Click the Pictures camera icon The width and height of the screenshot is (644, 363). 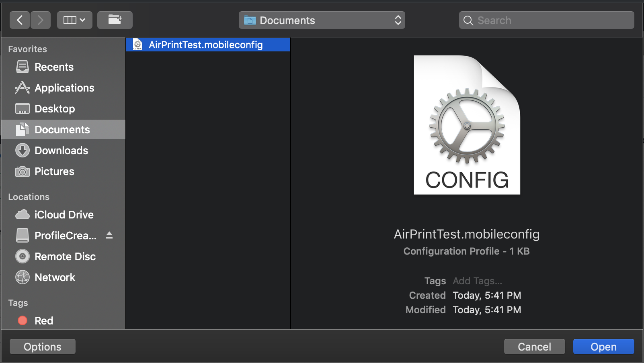point(23,171)
